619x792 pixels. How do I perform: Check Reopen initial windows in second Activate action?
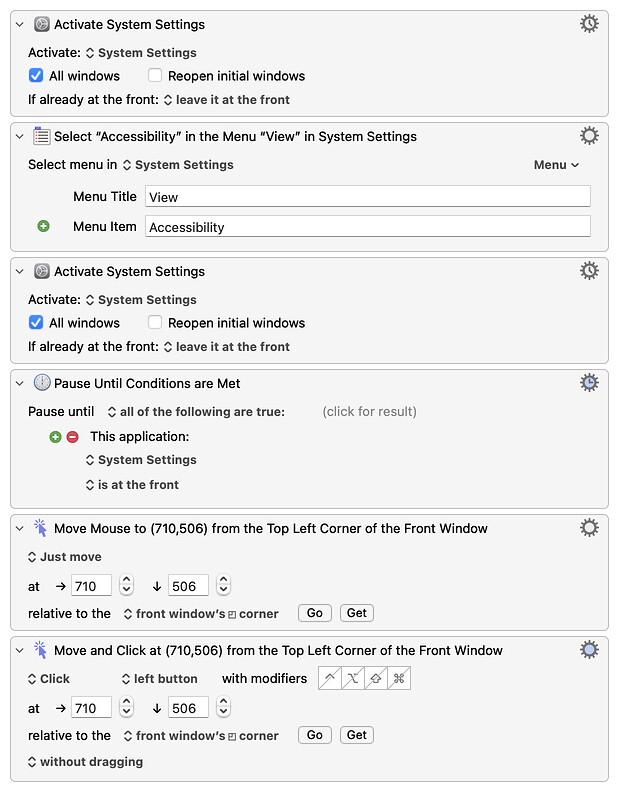155,322
